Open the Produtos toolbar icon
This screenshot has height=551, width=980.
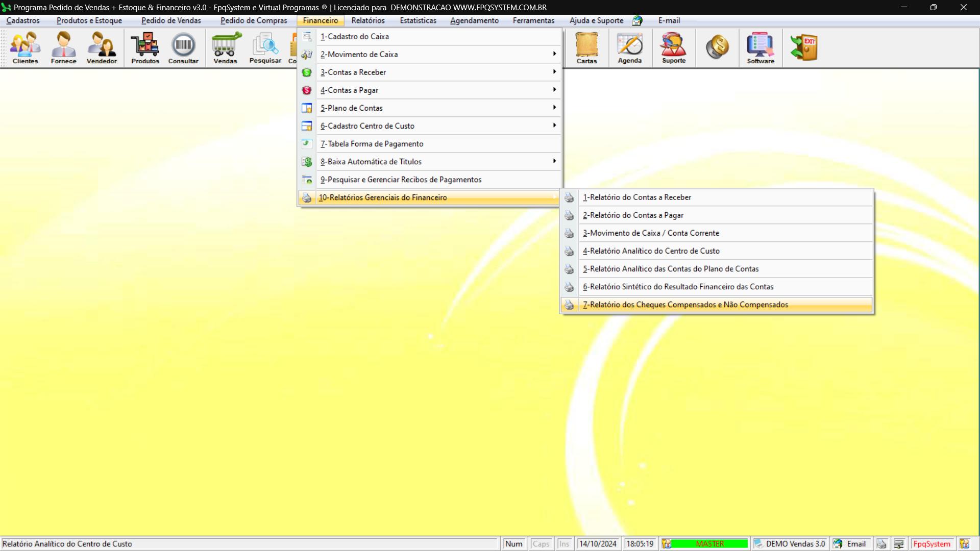pos(145,48)
